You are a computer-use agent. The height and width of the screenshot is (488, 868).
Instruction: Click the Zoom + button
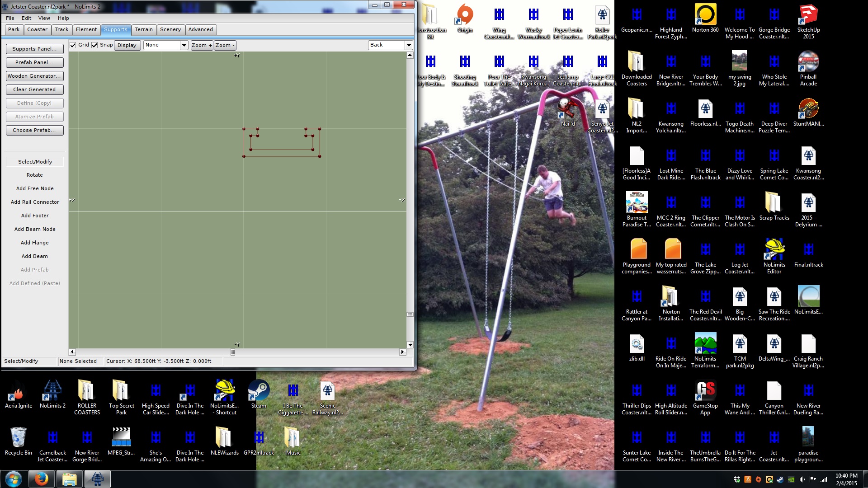201,45
